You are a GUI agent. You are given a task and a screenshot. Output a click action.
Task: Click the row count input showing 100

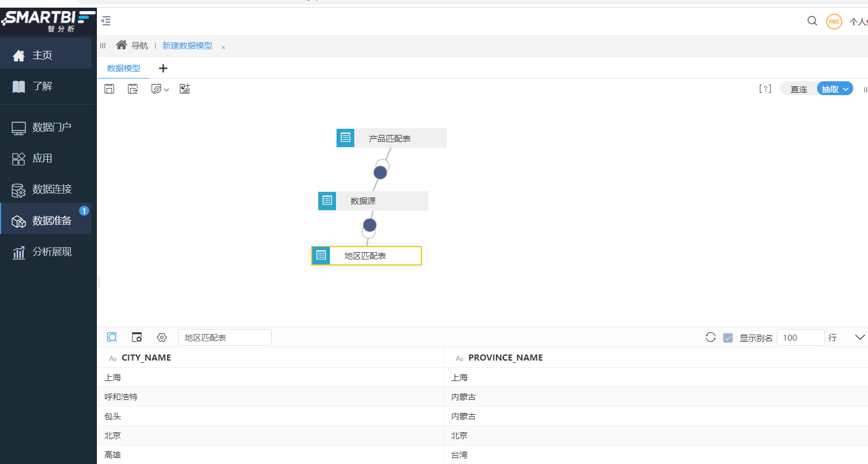(800, 338)
